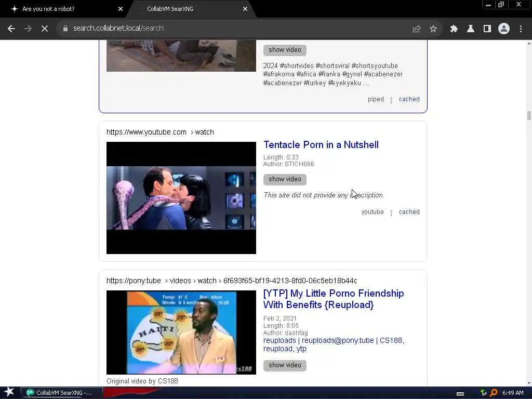The width and height of the screenshot is (532, 399).
Task: Open the reupload tag link
Action: [278, 349]
